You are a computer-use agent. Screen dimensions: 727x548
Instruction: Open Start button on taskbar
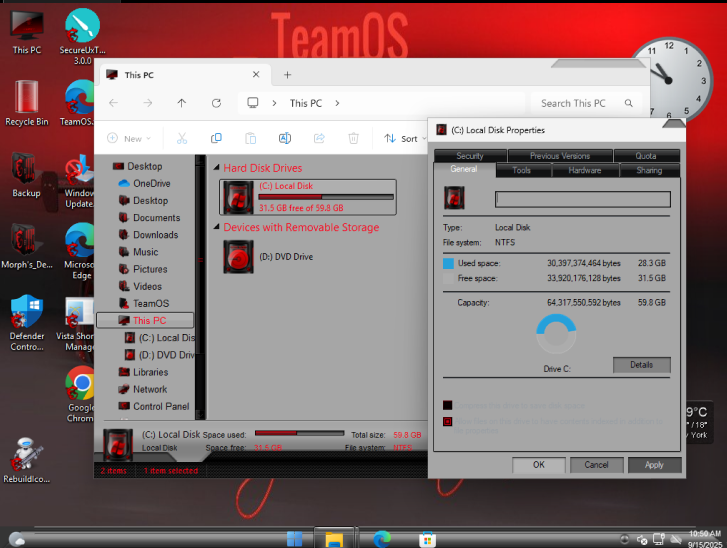[x=294, y=539]
